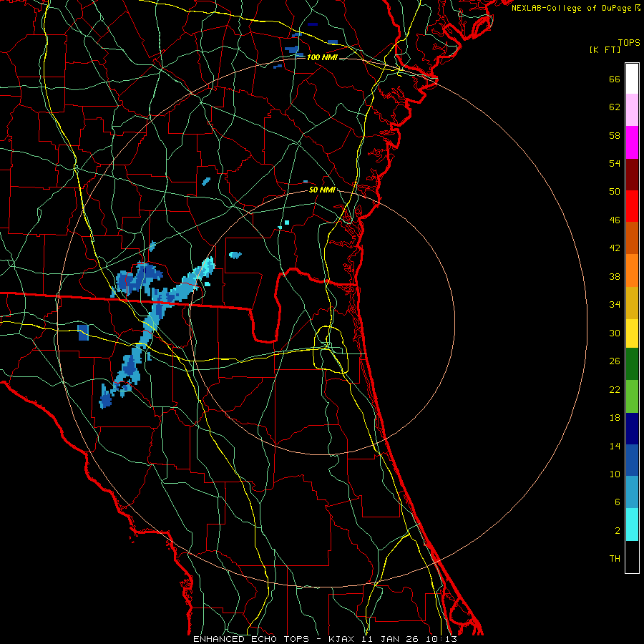644x644 pixels.
Task: Pick the yellow legend color band
Action: [632, 333]
